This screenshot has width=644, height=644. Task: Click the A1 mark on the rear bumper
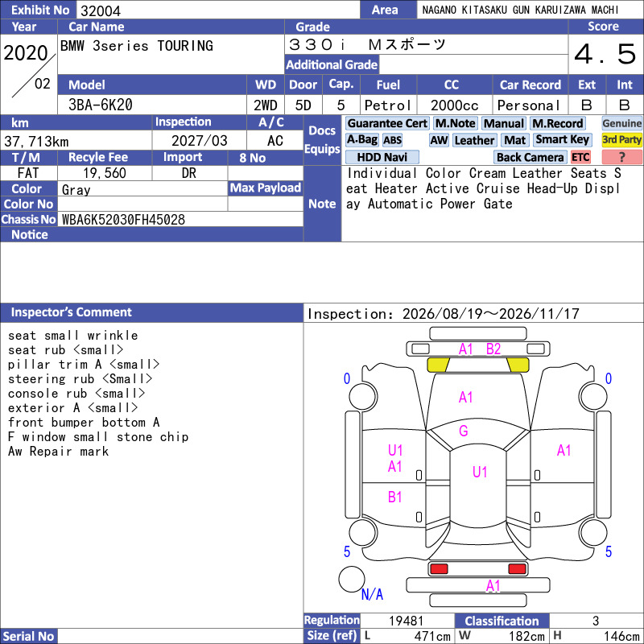tap(493, 585)
